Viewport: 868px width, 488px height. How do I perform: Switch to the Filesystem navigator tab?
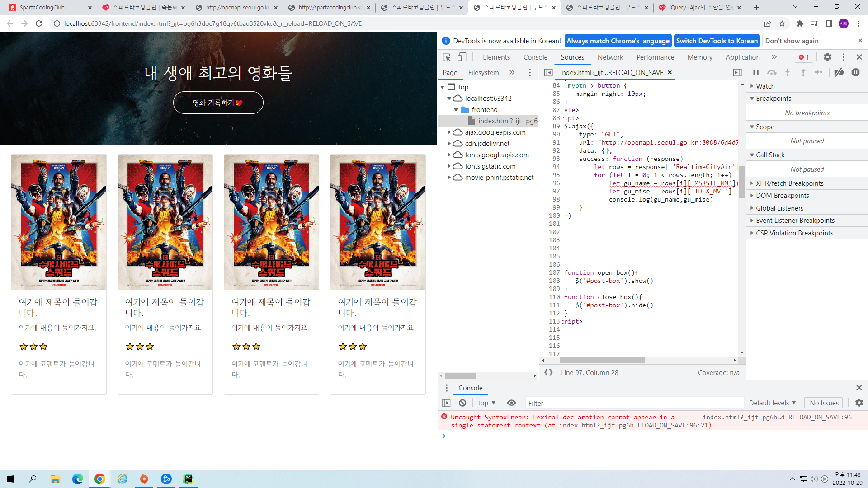[x=483, y=72]
